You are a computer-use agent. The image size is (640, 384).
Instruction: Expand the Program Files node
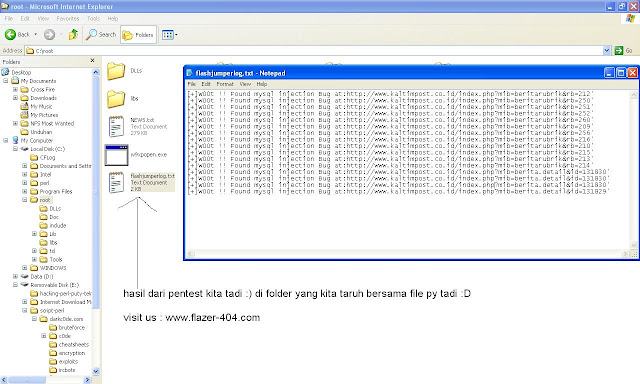[25, 191]
